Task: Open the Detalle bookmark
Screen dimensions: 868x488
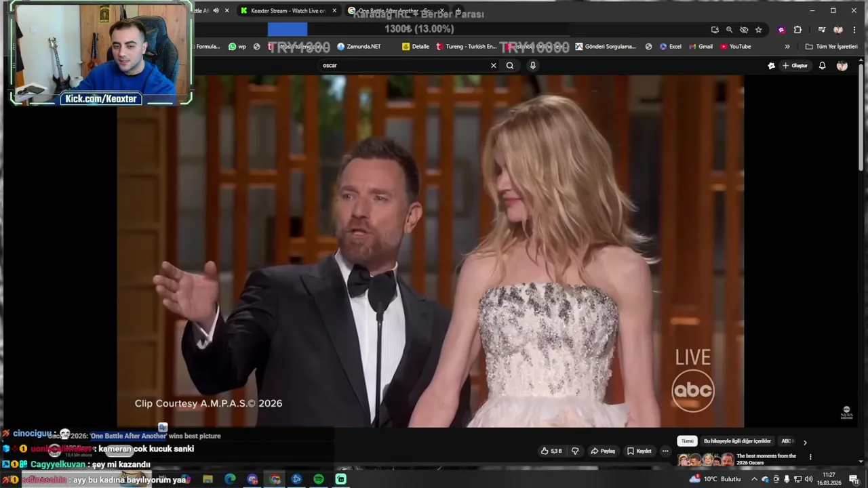Action: (416, 47)
